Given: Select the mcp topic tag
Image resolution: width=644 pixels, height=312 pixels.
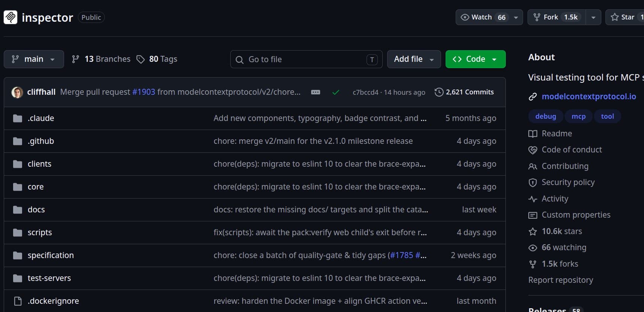Looking at the screenshot, I should point(578,116).
